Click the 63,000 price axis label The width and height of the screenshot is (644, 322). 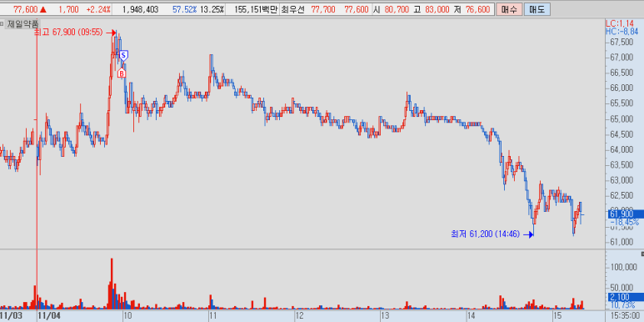[622, 180]
